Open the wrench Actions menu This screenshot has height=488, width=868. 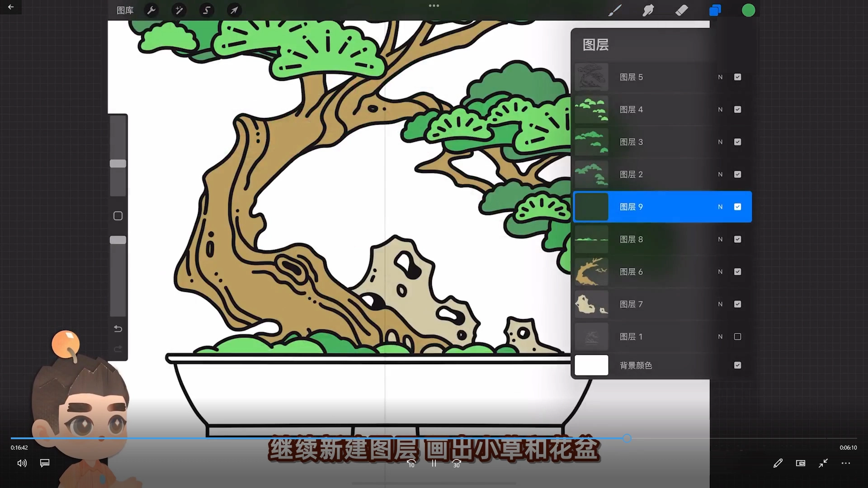[151, 10]
